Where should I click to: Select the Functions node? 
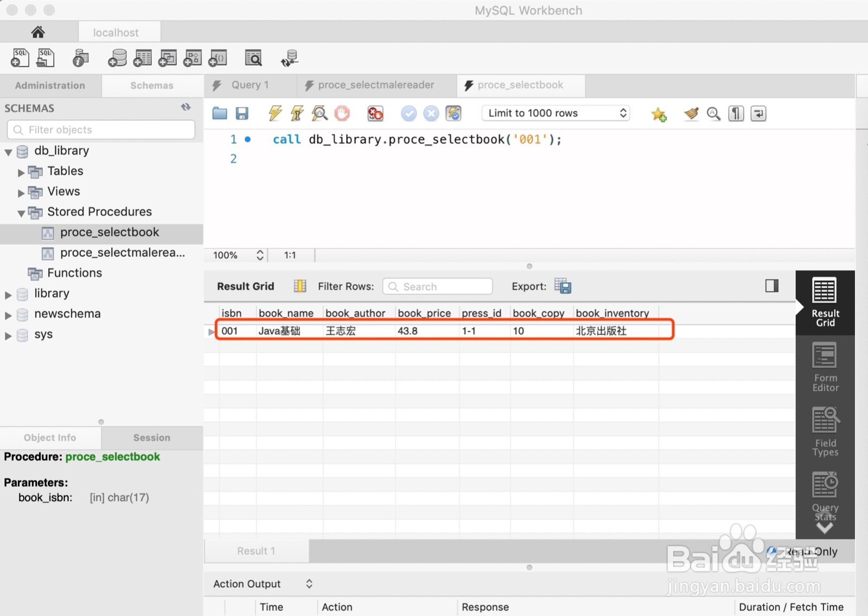[74, 273]
